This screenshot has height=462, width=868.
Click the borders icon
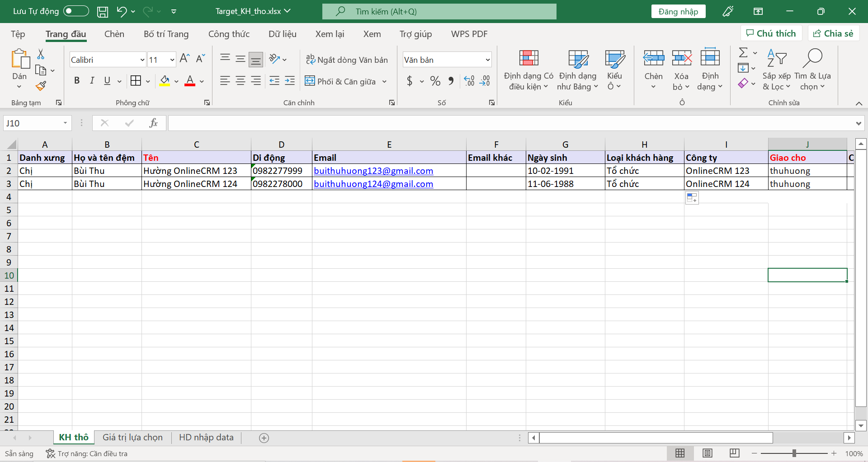[x=136, y=80]
